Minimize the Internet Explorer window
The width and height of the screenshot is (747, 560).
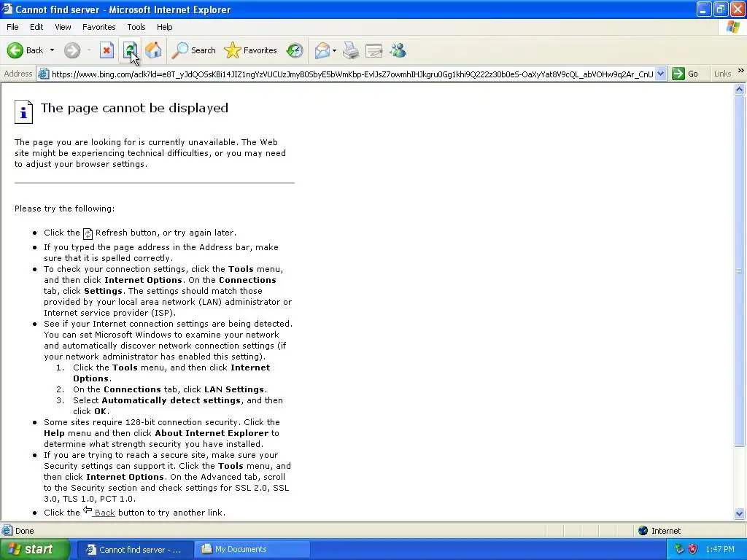click(x=704, y=9)
